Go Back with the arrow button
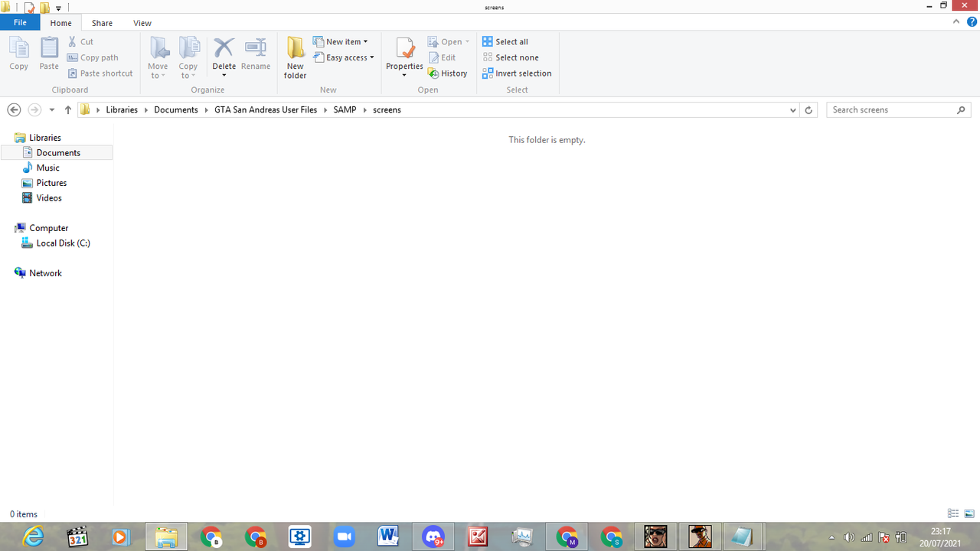The image size is (980, 551). [x=14, y=110]
